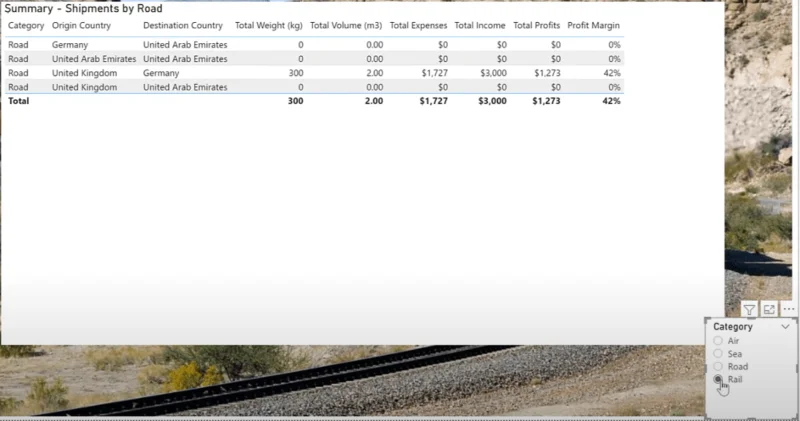Click total expenses $1,727 in Total row

pos(434,101)
